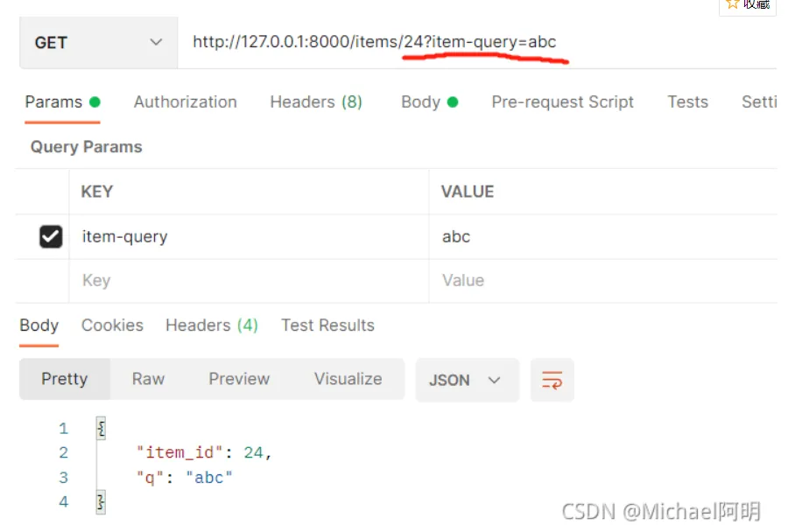This screenshot has width=802, height=532.
Task: Open the GET method dropdown
Action: (98, 42)
